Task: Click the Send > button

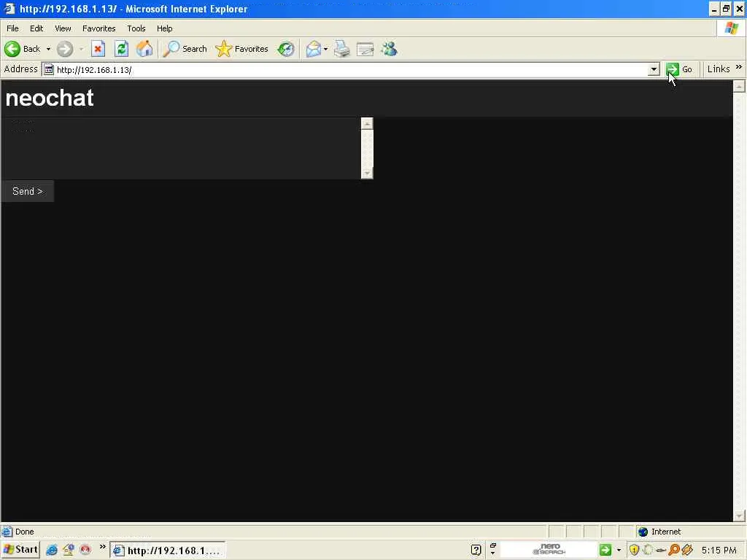Action: 27,192
